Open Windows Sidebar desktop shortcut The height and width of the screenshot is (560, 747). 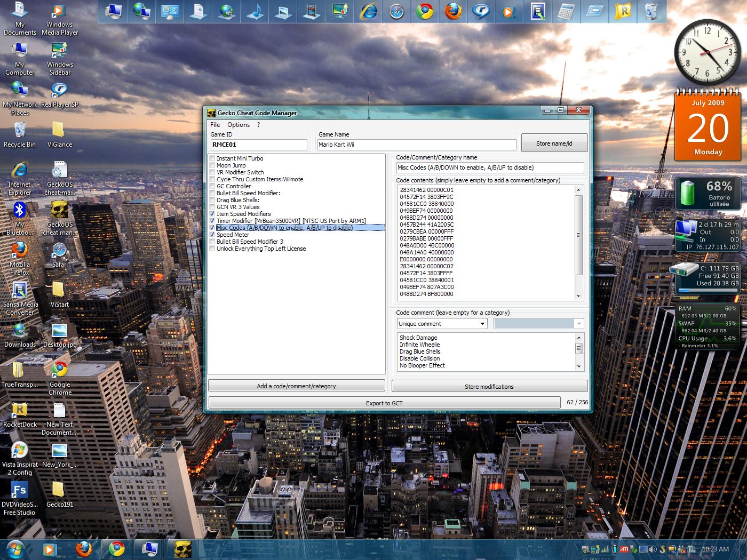pos(60,59)
